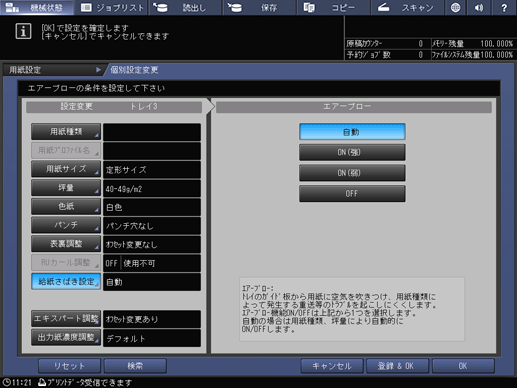Viewport: 517px width, 388px height.
Task: Open the 色紙 colored paper setting
Action: [66, 206]
